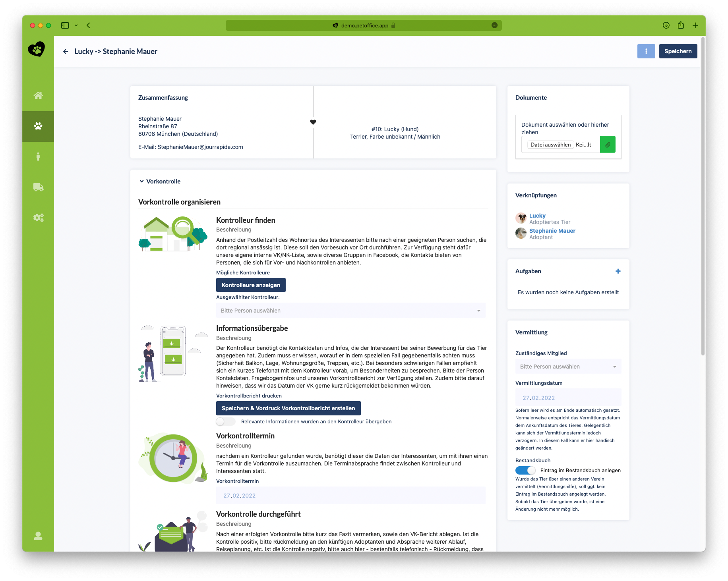Open the browser sidebar menu chevron

coord(76,25)
